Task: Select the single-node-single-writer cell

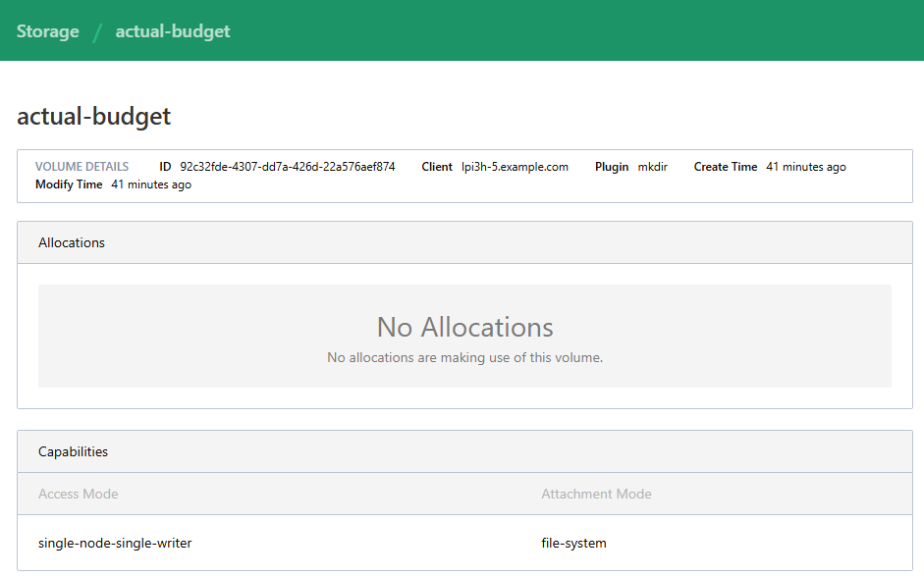Action: 115,543
